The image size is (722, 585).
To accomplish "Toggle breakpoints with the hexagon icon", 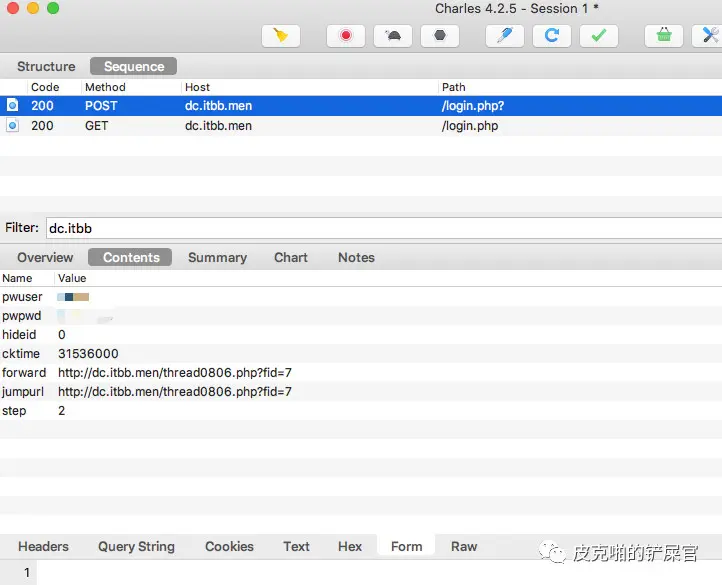I will pos(440,36).
